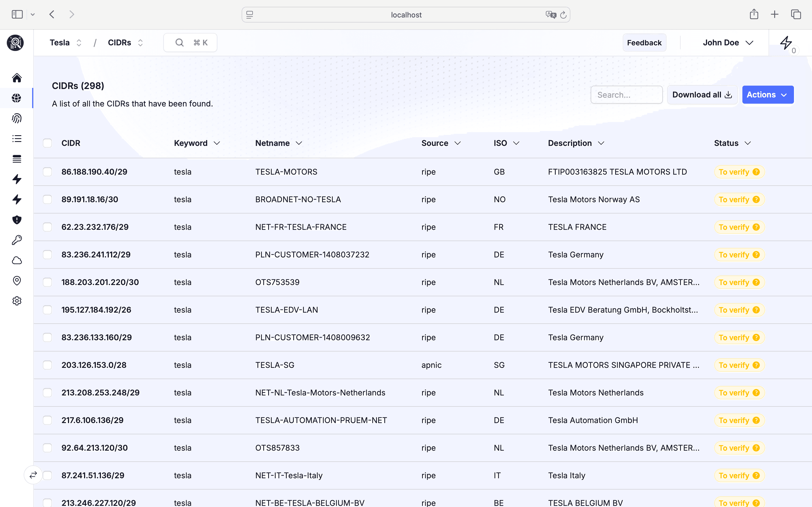This screenshot has height=507, width=812.
Task: Click the key icon in sidebar
Action: [x=17, y=240]
